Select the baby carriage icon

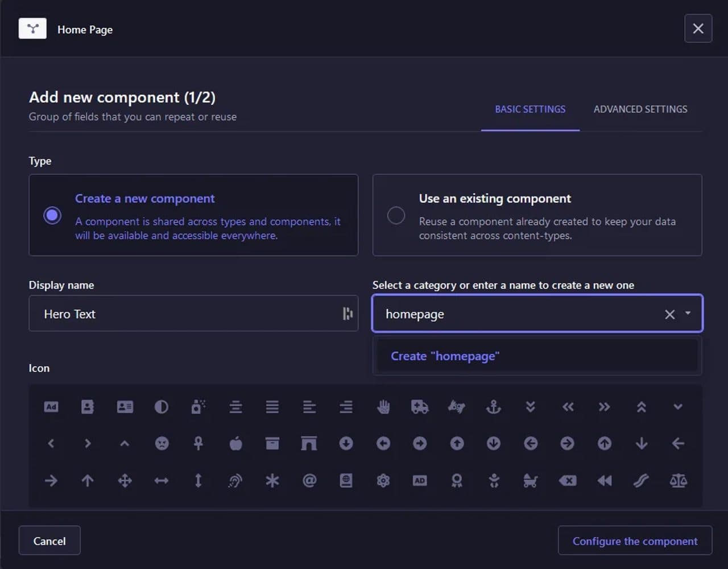pyautogui.click(x=531, y=481)
